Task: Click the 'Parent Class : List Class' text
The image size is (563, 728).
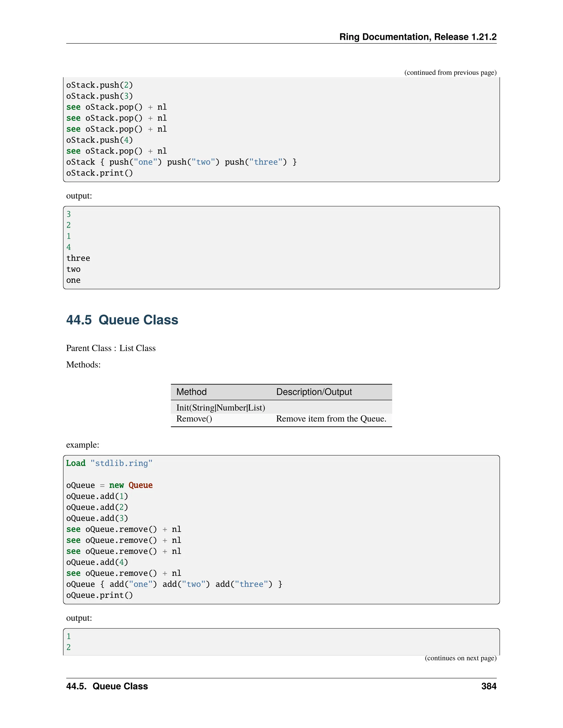Action: pyautogui.click(x=111, y=348)
